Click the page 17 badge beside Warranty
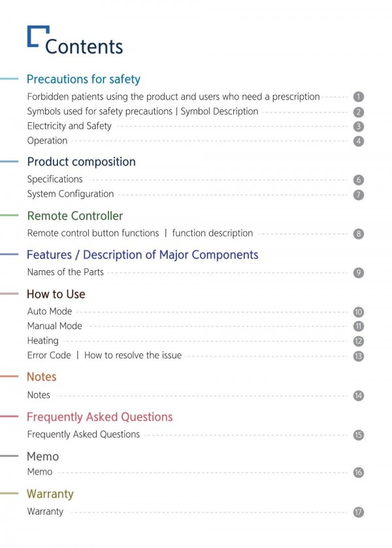Screen dimensions: 392x548 click(x=358, y=512)
